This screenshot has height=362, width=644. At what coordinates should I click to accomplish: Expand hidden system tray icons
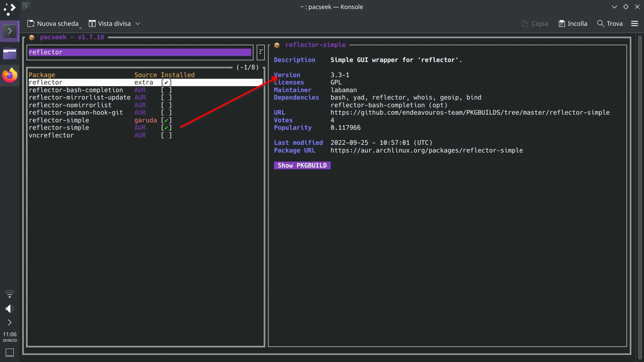tap(10, 322)
